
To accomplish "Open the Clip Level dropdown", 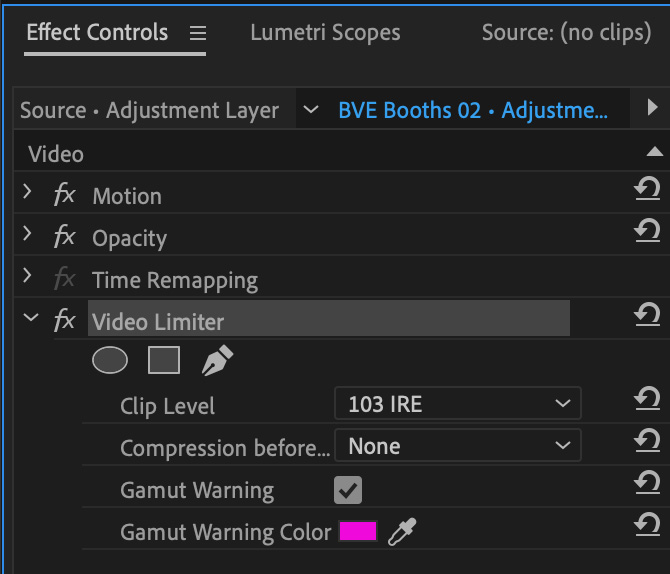I will click(x=458, y=403).
